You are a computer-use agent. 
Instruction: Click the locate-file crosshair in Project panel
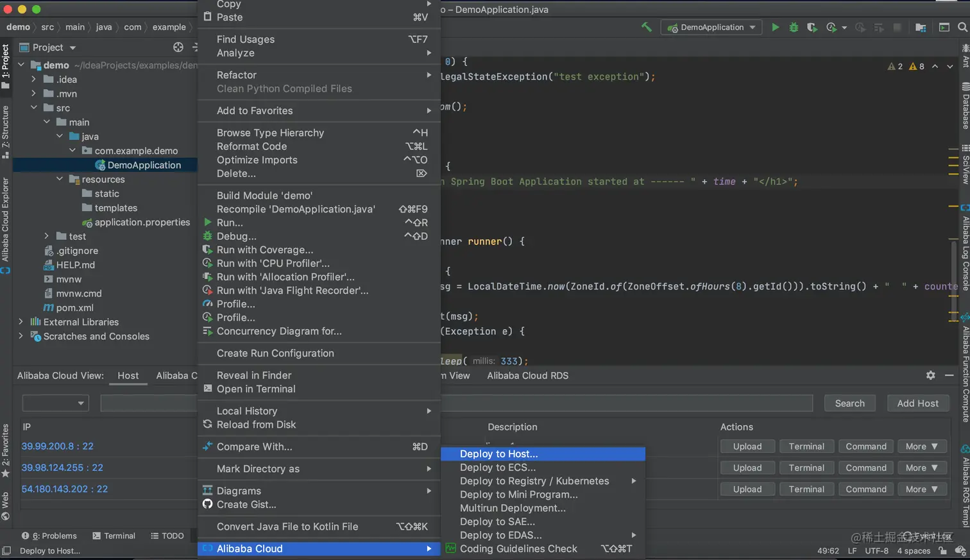pos(178,47)
